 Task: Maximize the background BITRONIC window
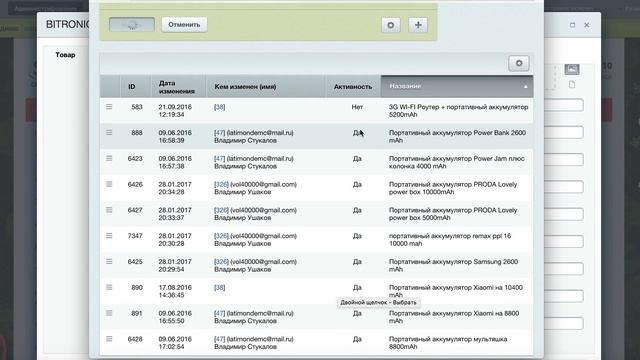572,25
